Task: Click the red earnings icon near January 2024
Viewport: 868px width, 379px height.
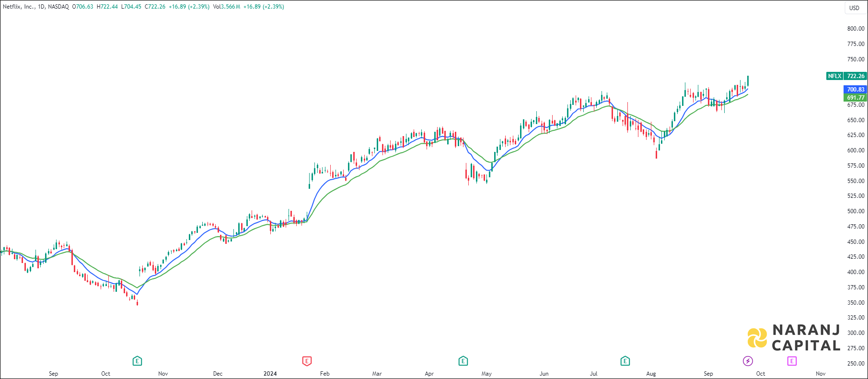Action: tap(307, 361)
